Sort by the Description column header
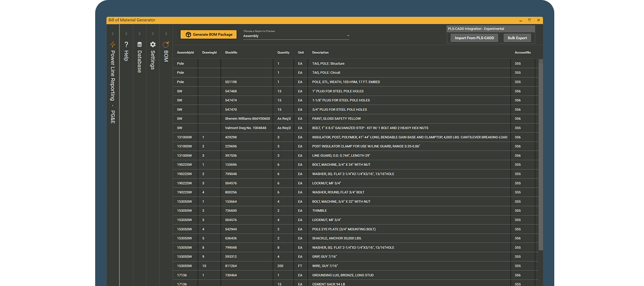The height and width of the screenshot is (286, 644). click(x=320, y=52)
